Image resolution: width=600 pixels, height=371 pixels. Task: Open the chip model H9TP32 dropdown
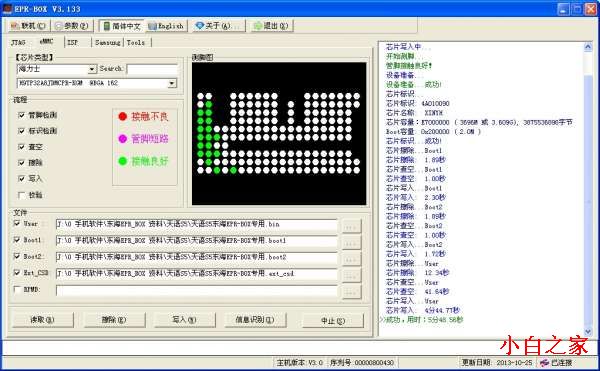click(172, 83)
